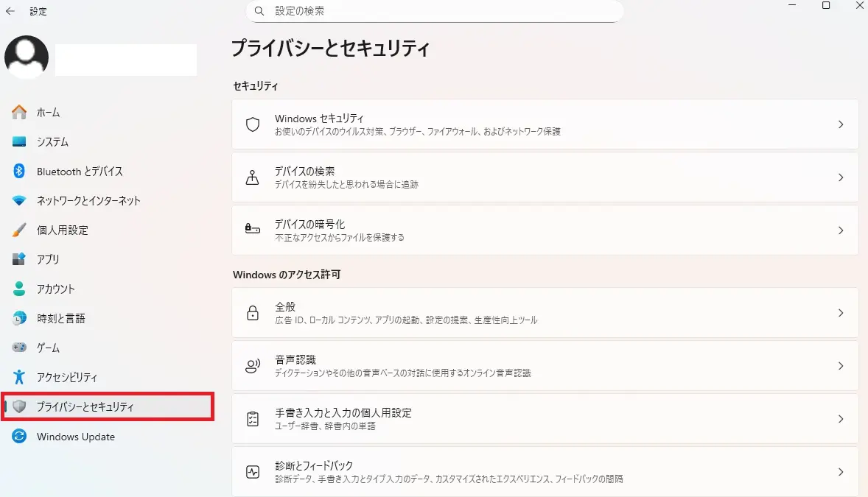The width and height of the screenshot is (868, 497).
Task: Click the デバイスの検索 locator icon
Action: pos(253,177)
